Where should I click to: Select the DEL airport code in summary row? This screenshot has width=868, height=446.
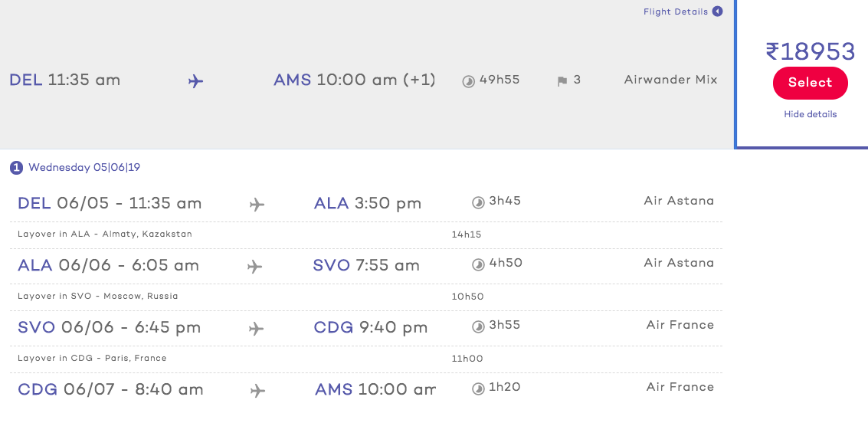[25, 80]
